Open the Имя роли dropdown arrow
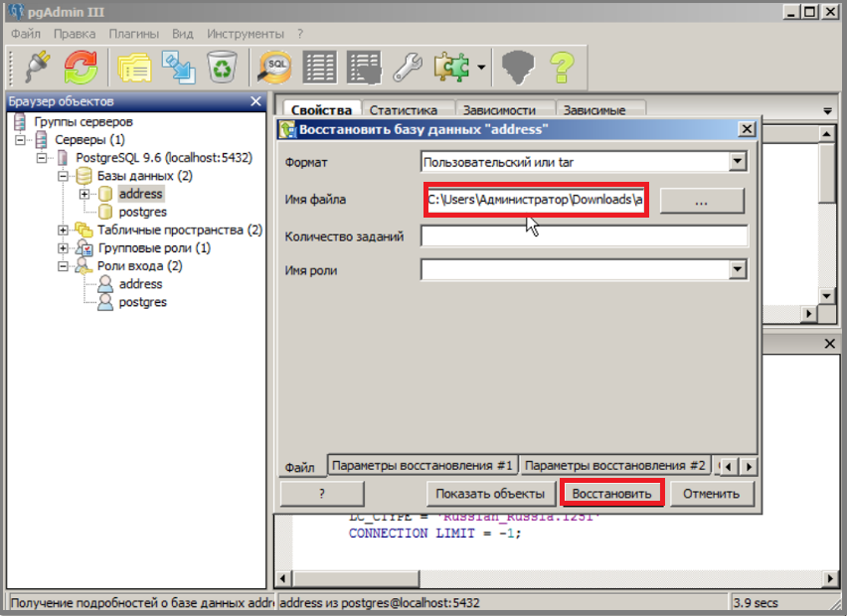Viewport: 847px width, 616px height. click(738, 269)
